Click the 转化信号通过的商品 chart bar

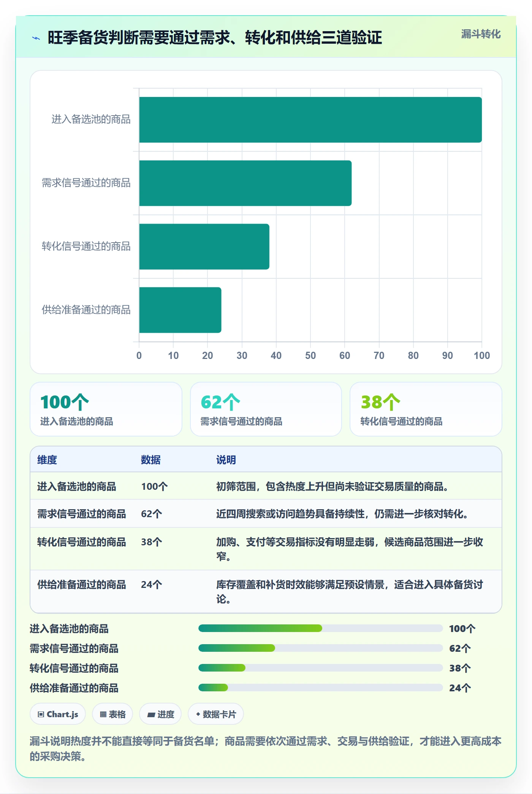point(204,246)
